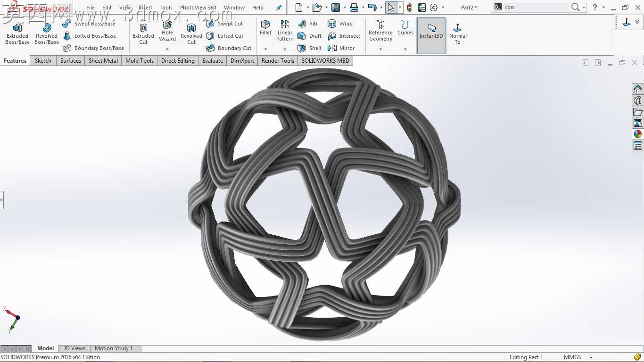Switch to the Evaluate tab

coord(213,61)
